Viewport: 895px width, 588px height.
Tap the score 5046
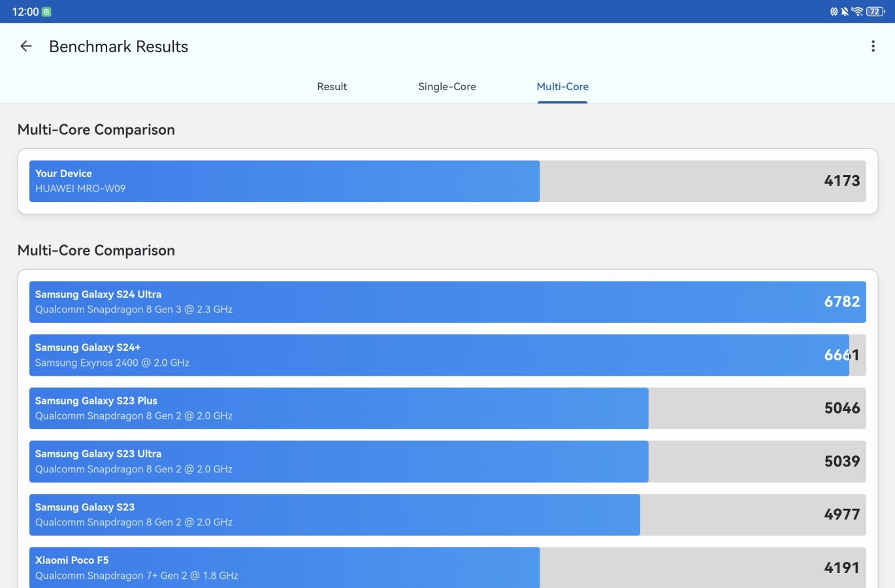(x=842, y=408)
